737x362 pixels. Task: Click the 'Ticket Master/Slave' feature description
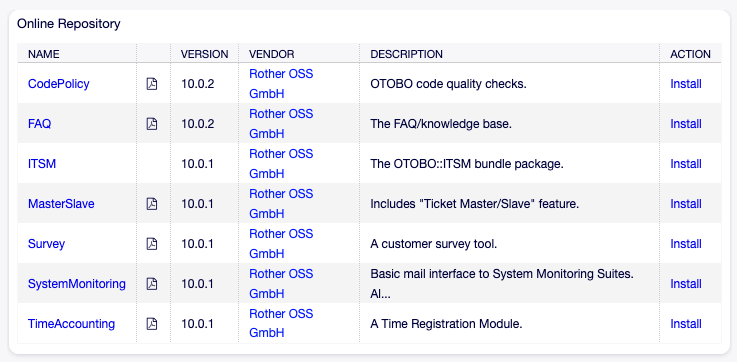pos(475,204)
